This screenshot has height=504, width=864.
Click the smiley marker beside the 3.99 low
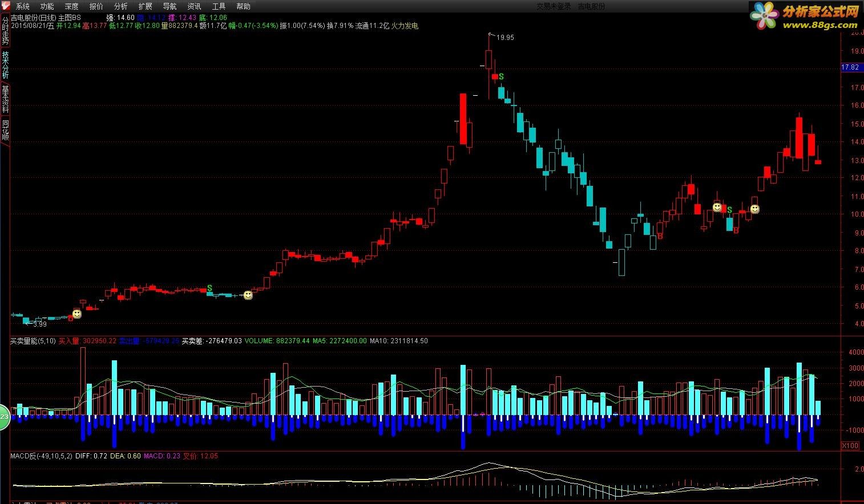(x=76, y=314)
